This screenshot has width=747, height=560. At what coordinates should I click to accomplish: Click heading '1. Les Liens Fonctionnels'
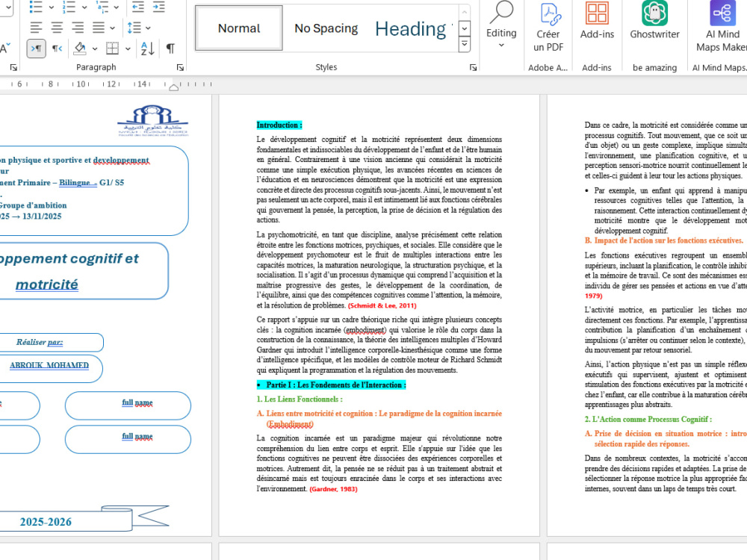pos(300,399)
